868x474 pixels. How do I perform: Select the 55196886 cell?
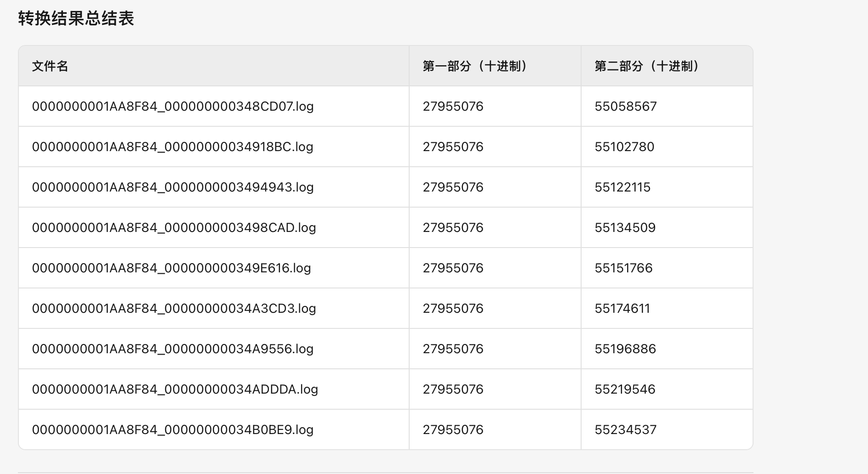coord(625,349)
